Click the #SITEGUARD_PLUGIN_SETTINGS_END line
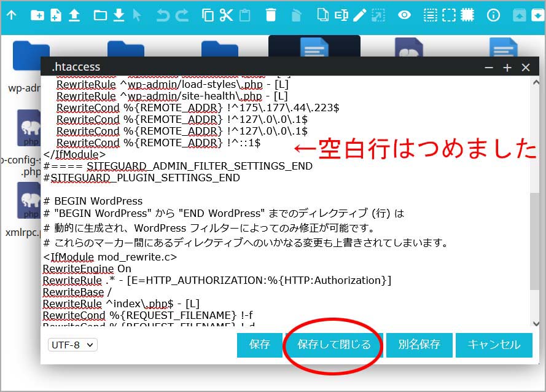The image size is (546, 392). click(x=142, y=178)
